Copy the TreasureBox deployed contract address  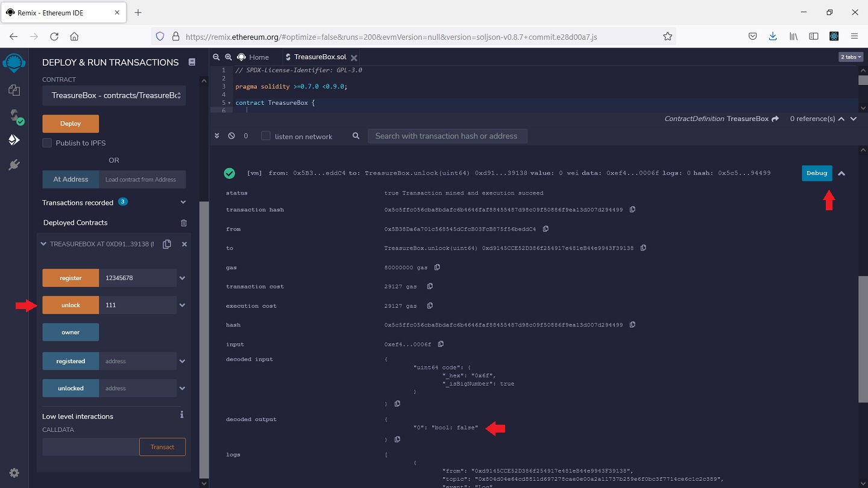click(x=167, y=244)
